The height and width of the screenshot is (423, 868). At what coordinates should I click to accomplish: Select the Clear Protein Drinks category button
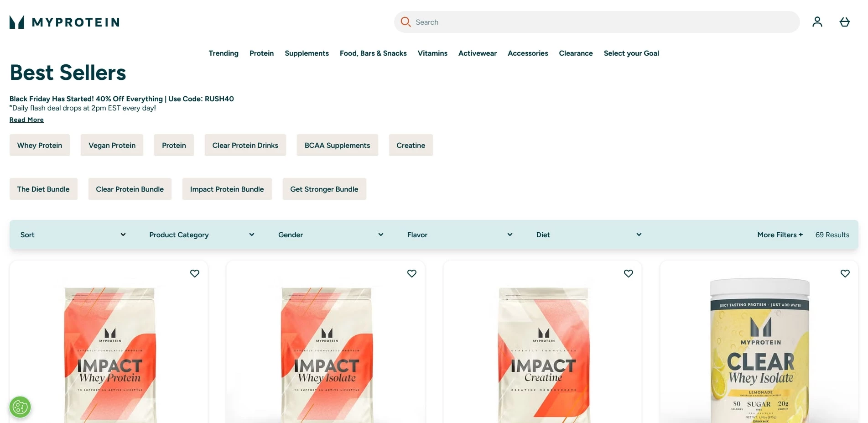[x=245, y=145]
